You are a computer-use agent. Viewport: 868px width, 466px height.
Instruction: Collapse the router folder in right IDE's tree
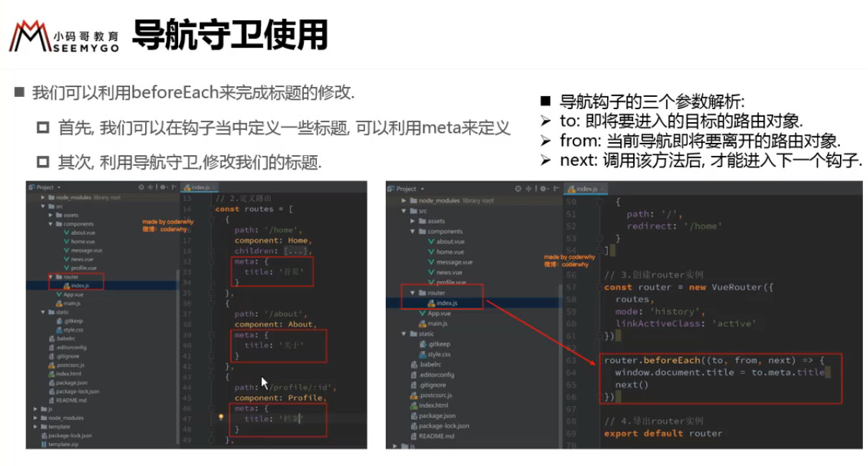click(x=412, y=293)
